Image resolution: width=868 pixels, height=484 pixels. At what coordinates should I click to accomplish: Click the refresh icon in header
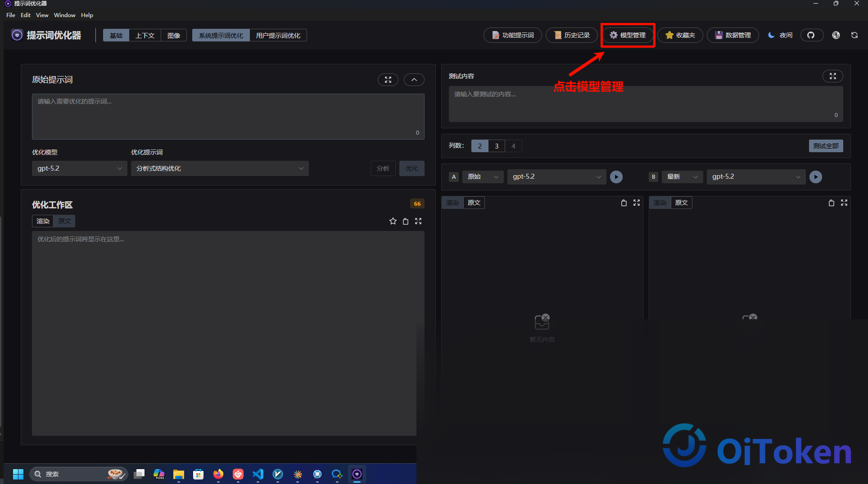coord(854,35)
